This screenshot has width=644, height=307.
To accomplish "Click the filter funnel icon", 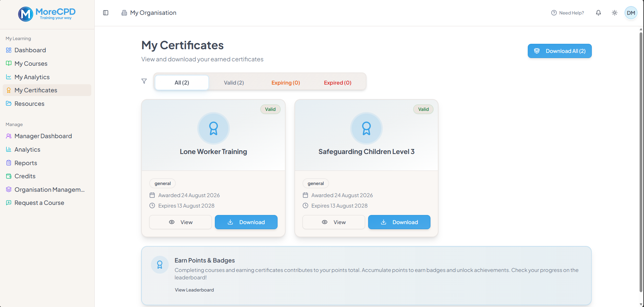I will point(144,81).
